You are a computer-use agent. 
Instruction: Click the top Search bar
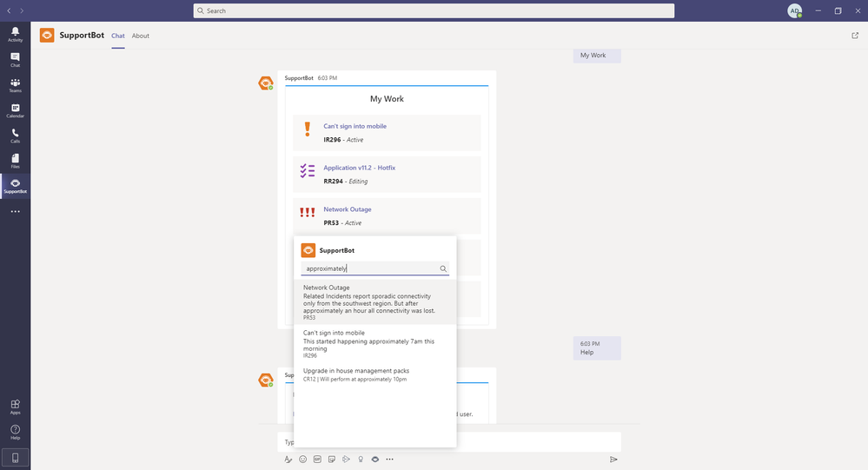pos(434,10)
